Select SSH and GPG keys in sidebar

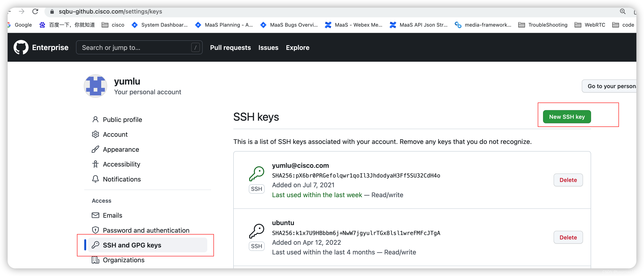click(x=148, y=245)
